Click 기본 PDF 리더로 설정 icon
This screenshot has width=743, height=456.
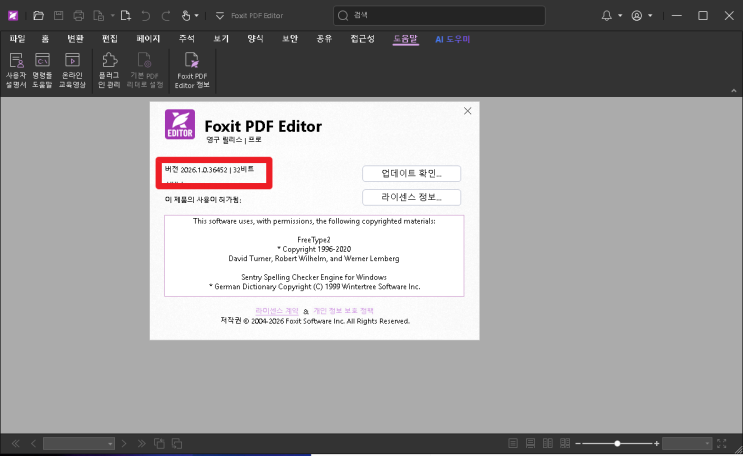click(x=145, y=70)
